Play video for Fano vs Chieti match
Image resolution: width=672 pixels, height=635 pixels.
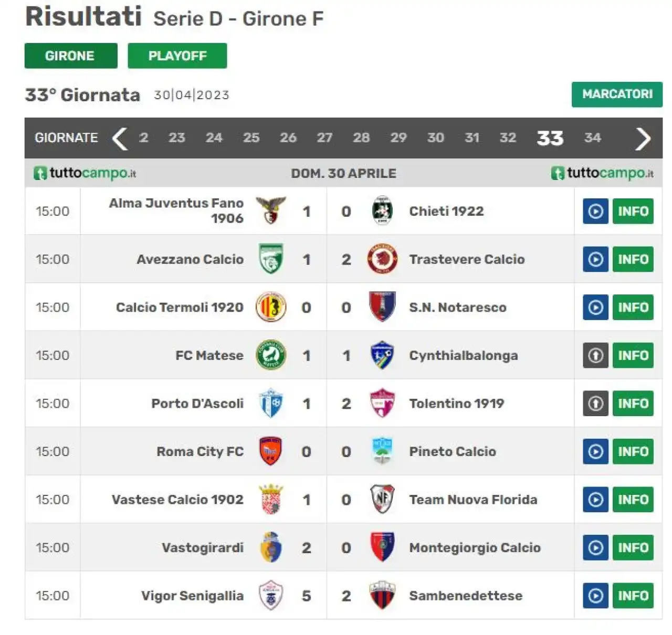pyautogui.click(x=595, y=211)
